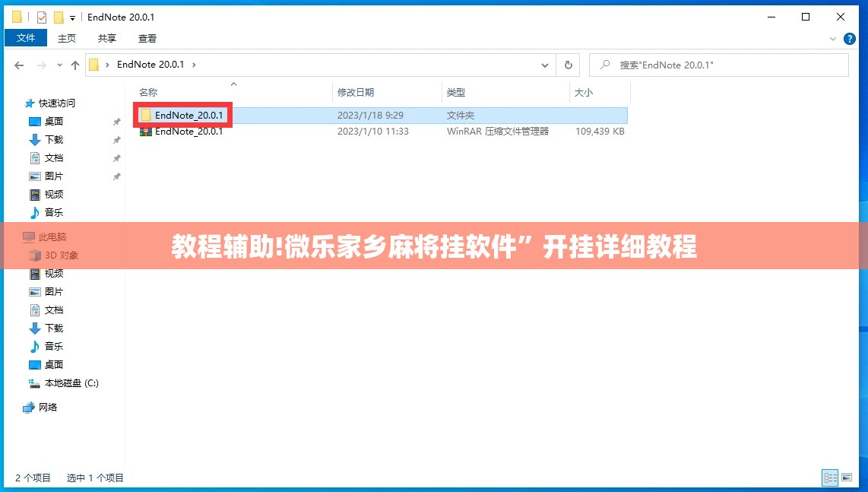Image resolution: width=868 pixels, height=492 pixels.
Task: Open 下载 under This PC
Action: click(54, 328)
